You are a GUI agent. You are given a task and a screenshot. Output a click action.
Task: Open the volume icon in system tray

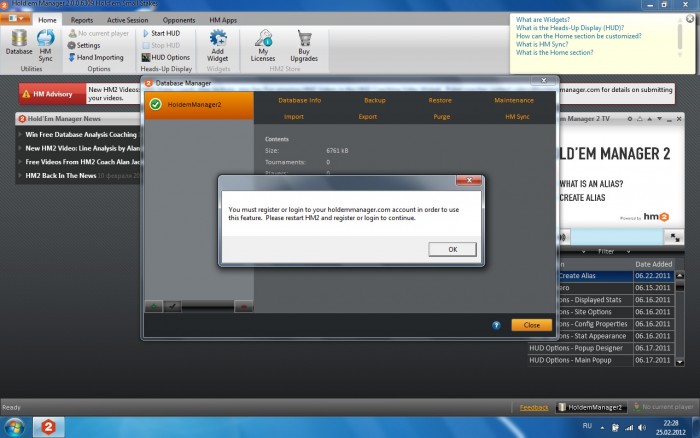pos(642,428)
